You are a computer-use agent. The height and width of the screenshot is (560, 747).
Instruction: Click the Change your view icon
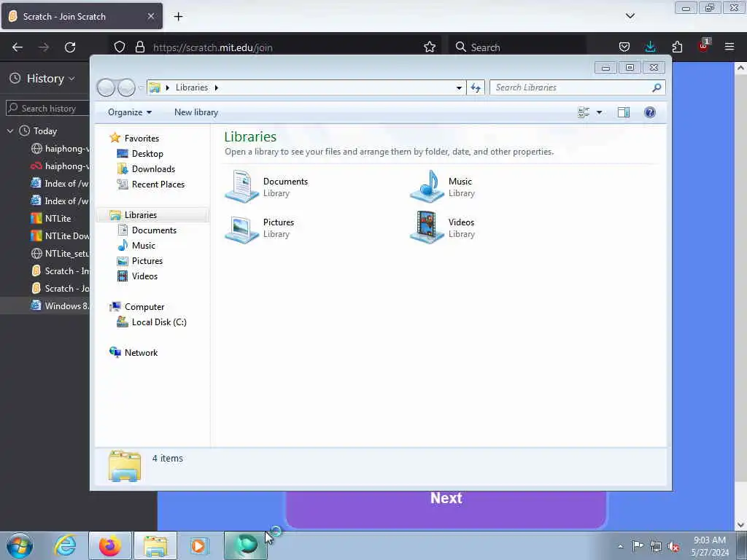point(584,112)
